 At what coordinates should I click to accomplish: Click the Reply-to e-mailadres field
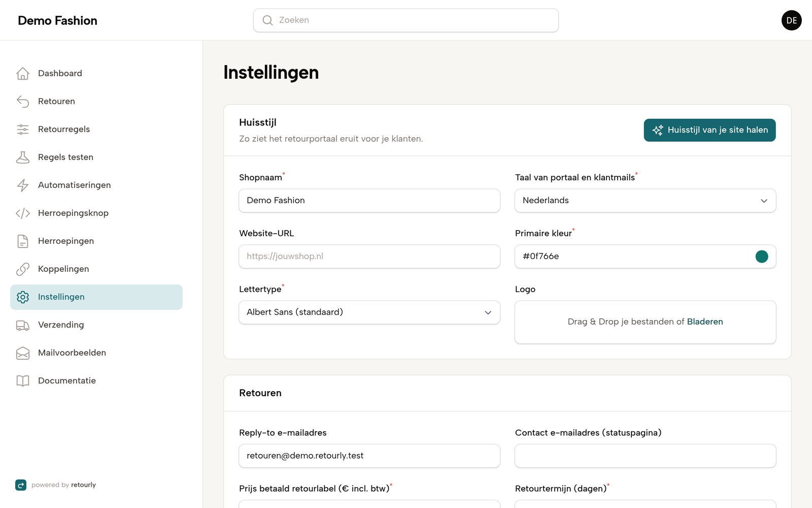369,456
